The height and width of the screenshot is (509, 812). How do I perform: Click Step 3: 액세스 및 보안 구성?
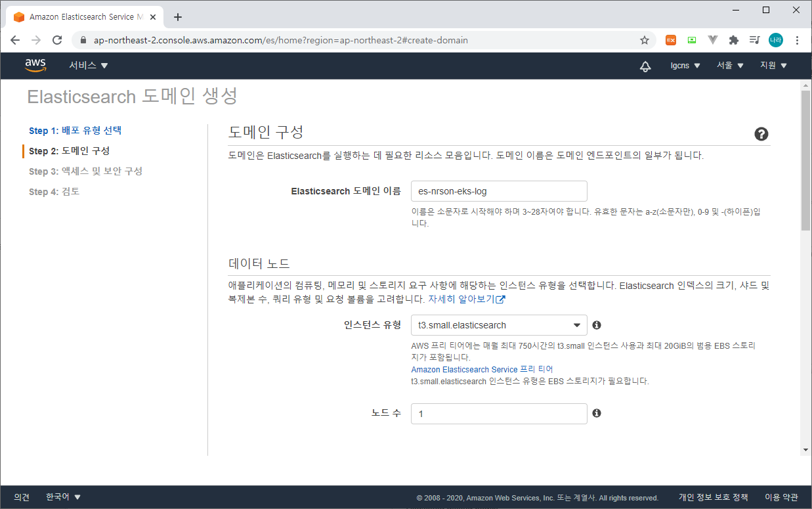85,171
